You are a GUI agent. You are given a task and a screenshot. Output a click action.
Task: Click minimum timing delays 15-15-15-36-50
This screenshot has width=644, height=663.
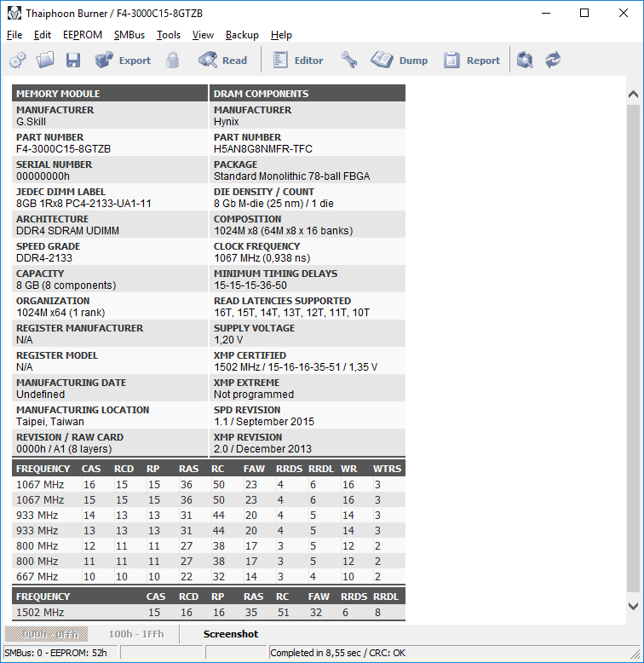pos(250,285)
